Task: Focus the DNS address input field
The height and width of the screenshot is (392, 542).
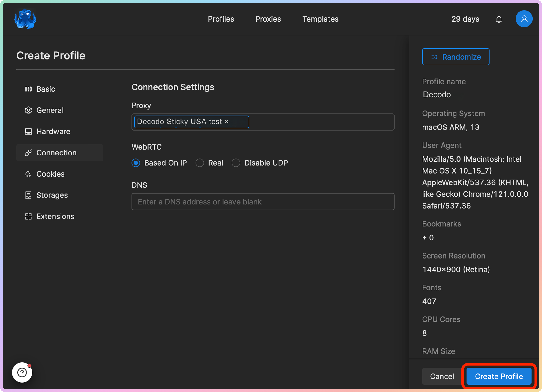Action: click(263, 202)
